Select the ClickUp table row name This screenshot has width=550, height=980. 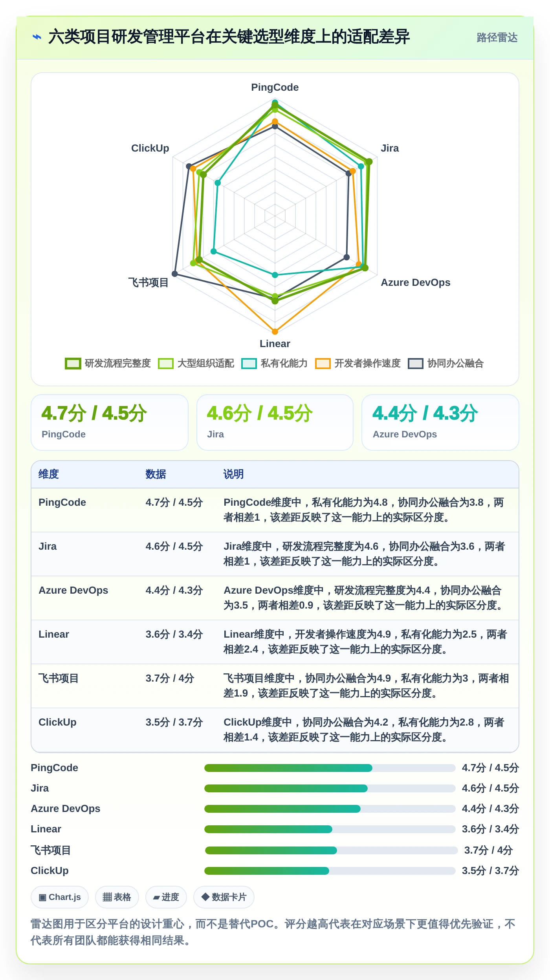pos(57,722)
